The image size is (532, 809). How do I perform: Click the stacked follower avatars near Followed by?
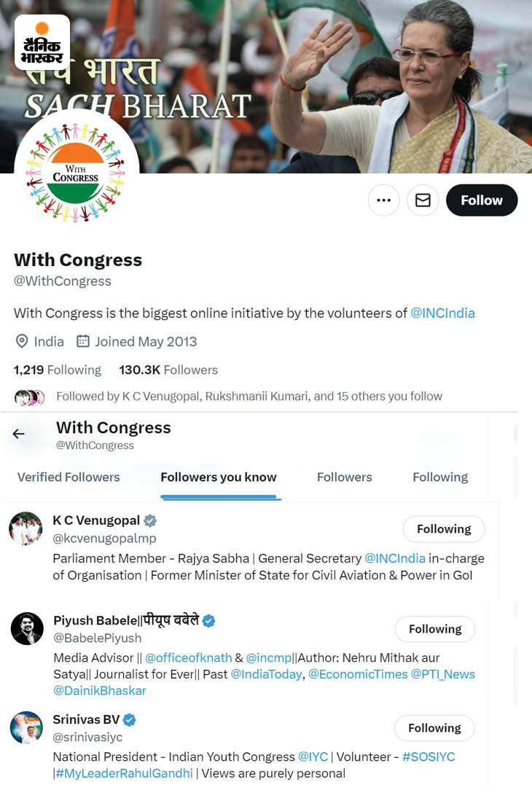29,396
